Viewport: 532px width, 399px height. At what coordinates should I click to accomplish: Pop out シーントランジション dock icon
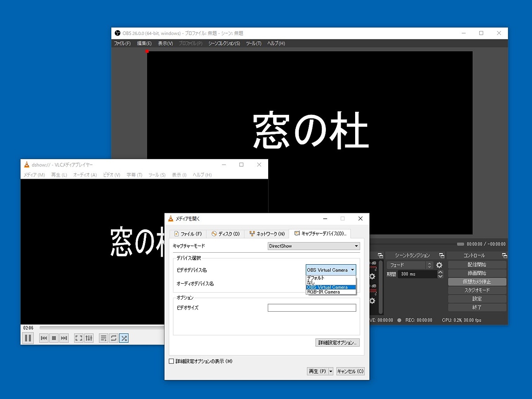point(442,256)
